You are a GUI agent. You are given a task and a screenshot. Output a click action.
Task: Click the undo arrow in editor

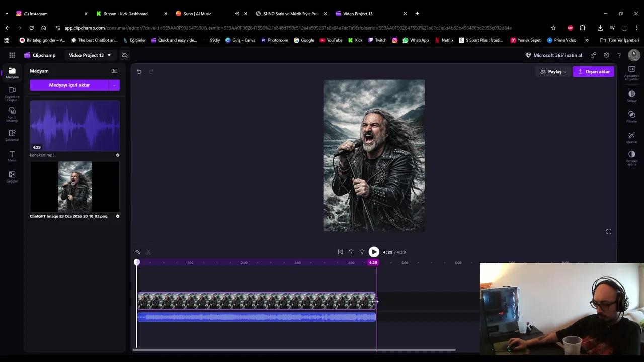click(x=139, y=71)
